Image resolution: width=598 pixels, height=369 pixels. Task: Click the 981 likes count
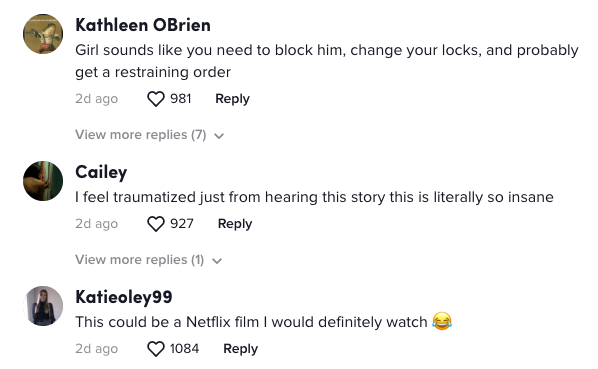pyautogui.click(x=181, y=99)
